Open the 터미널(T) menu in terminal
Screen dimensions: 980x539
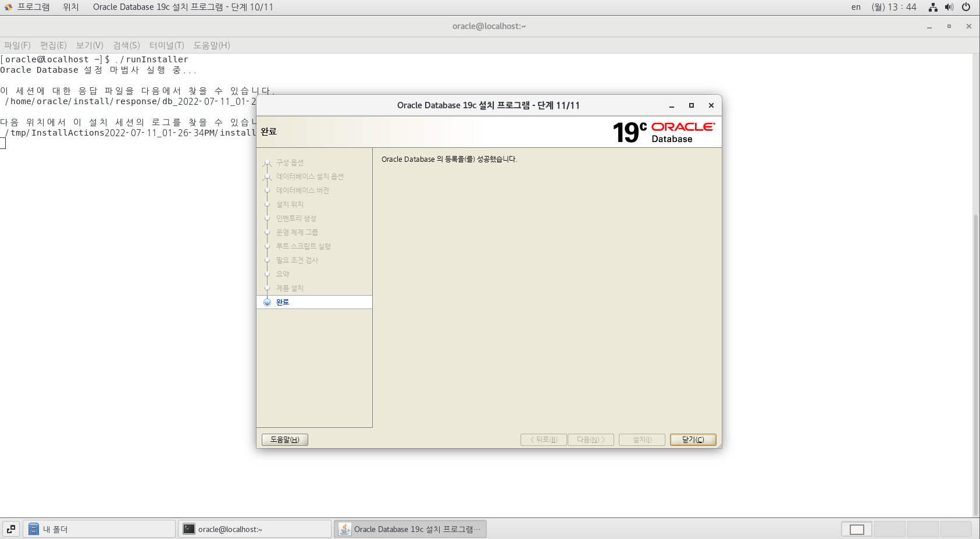(167, 45)
